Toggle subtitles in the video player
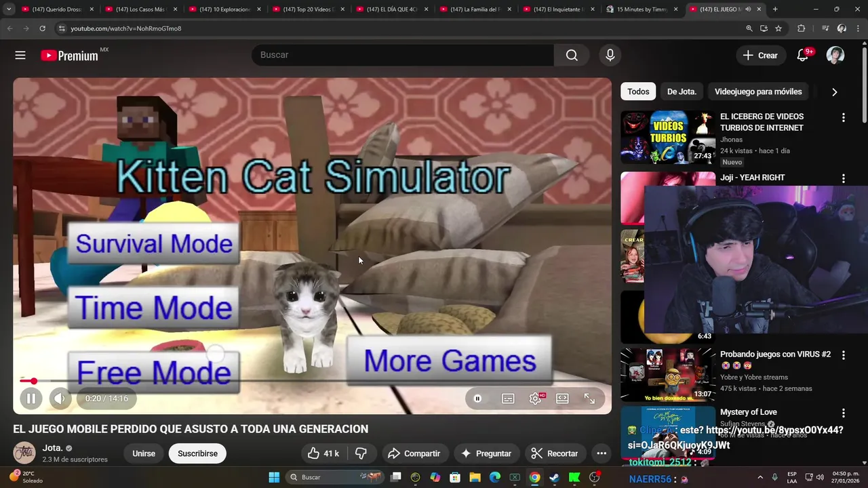The width and height of the screenshot is (868, 488). (508, 399)
